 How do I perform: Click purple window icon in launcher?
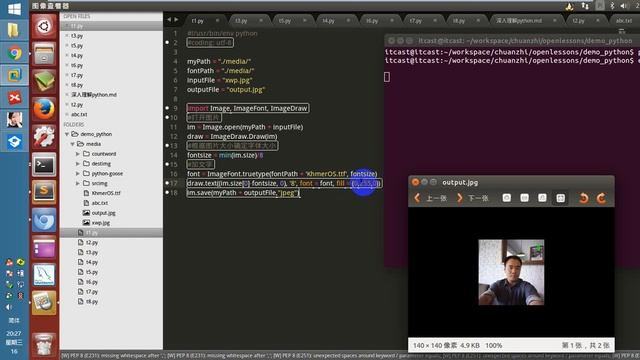click(x=44, y=248)
